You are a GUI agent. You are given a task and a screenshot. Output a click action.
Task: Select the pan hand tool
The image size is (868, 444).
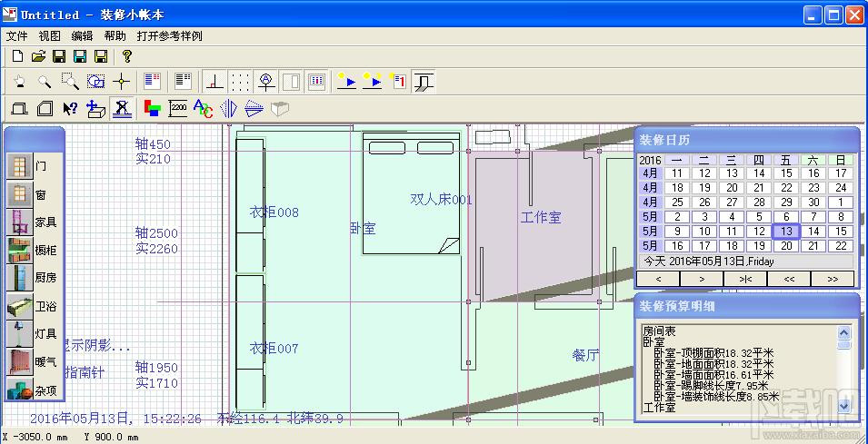(19, 82)
